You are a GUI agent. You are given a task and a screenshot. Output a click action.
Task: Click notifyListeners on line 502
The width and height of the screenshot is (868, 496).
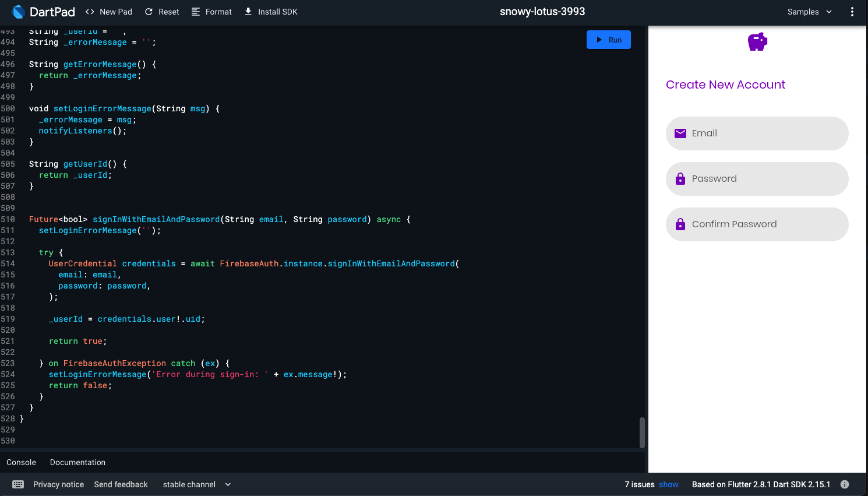76,131
